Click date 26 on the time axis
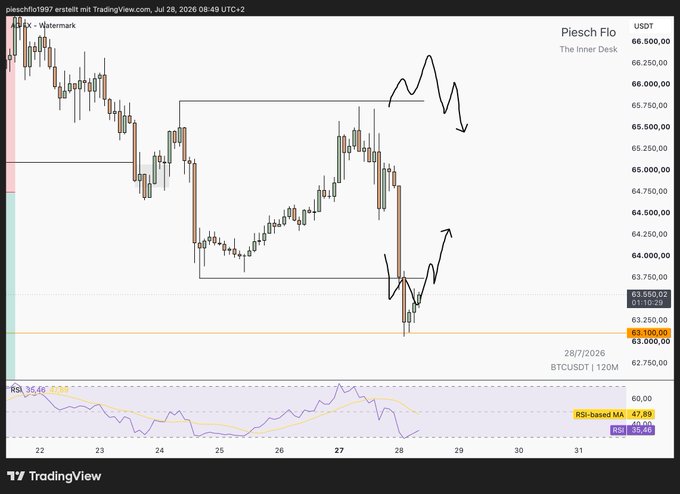680x494 pixels. coord(279,450)
